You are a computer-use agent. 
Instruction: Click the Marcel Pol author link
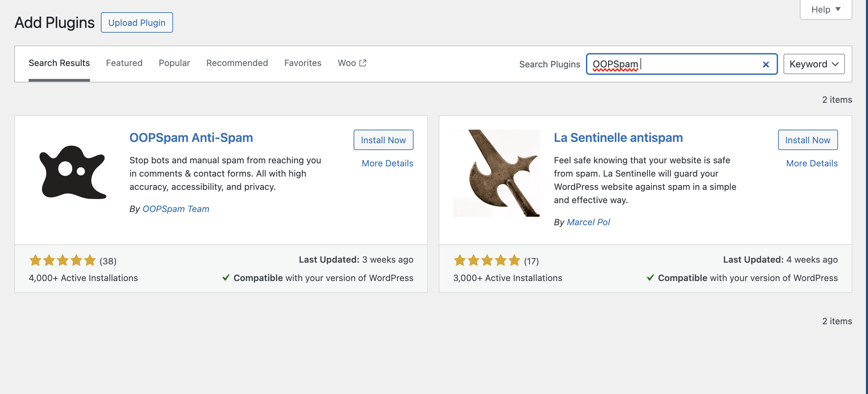coord(588,222)
